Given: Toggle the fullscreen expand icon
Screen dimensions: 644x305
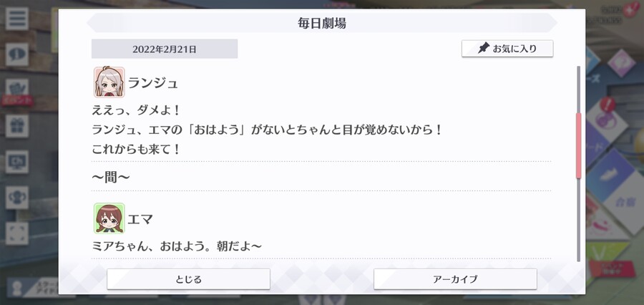Looking at the screenshot, I should tap(17, 233).
